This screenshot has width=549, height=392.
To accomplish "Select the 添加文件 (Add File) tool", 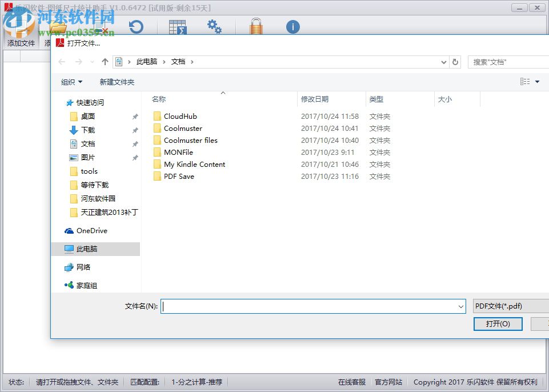I will point(21,34).
